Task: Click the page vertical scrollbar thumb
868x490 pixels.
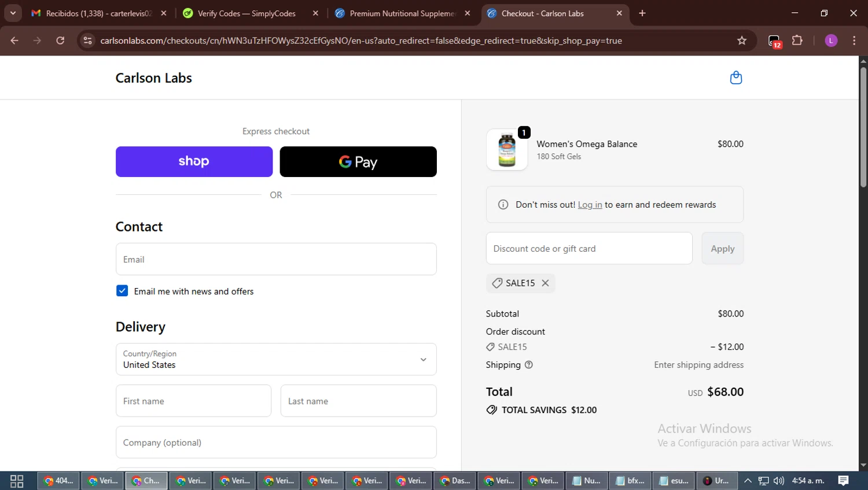Action: pyautogui.click(x=863, y=127)
